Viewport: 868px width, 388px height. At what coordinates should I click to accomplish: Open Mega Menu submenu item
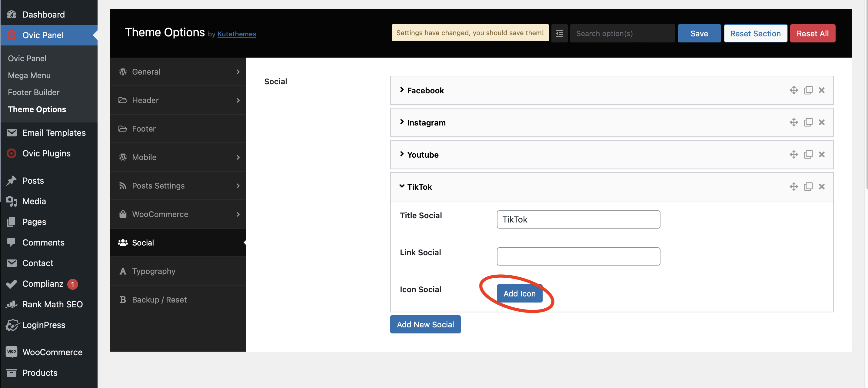point(29,75)
